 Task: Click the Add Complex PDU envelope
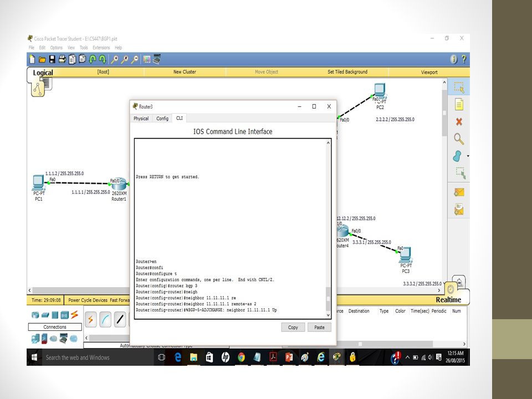pos(459,209)
